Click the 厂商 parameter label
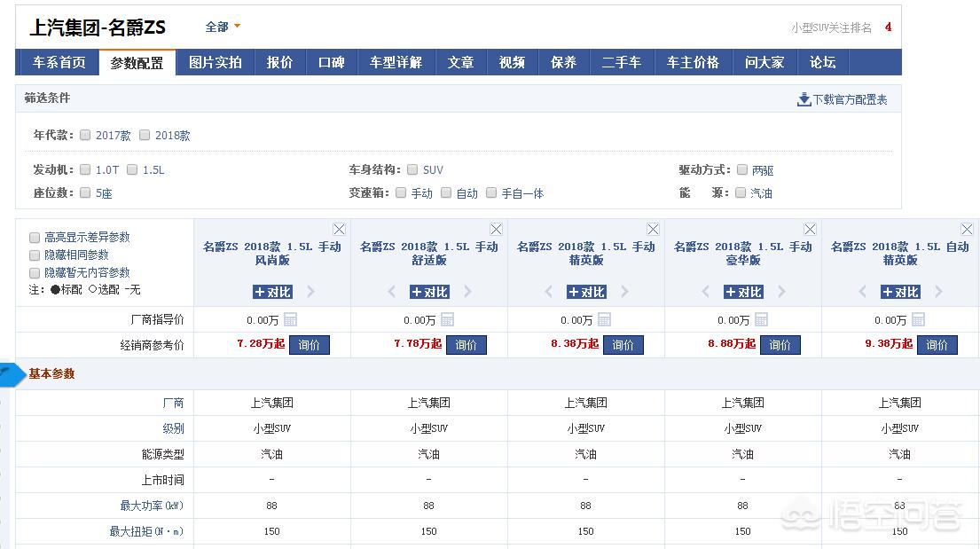This screenshot has width=980, height=549. point(173,403)
